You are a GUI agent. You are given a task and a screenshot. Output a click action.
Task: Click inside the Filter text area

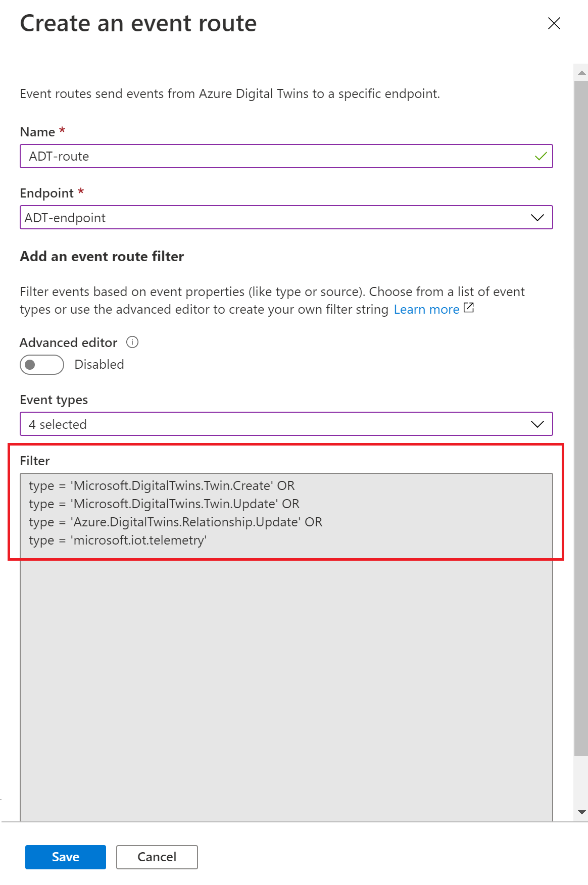tap(286, 647)
